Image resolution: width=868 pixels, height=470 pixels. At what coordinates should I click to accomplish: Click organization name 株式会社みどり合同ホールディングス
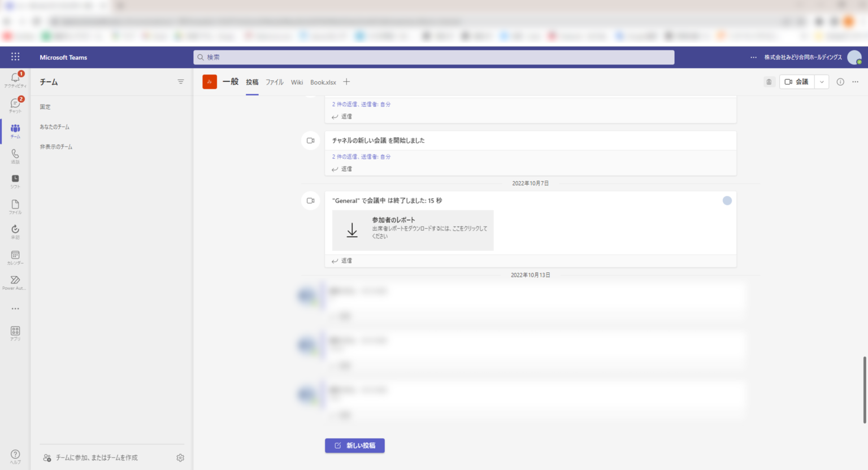pyautogui.click(x=803, y=57)
